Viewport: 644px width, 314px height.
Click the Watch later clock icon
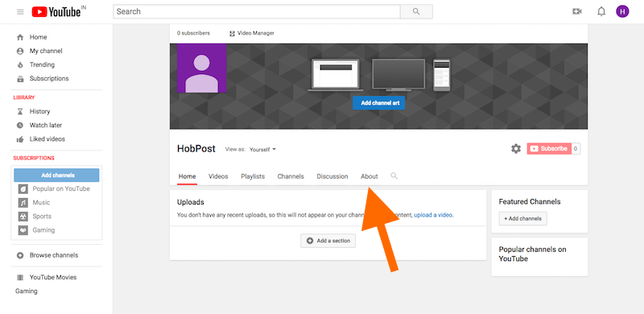coord(19,125)
